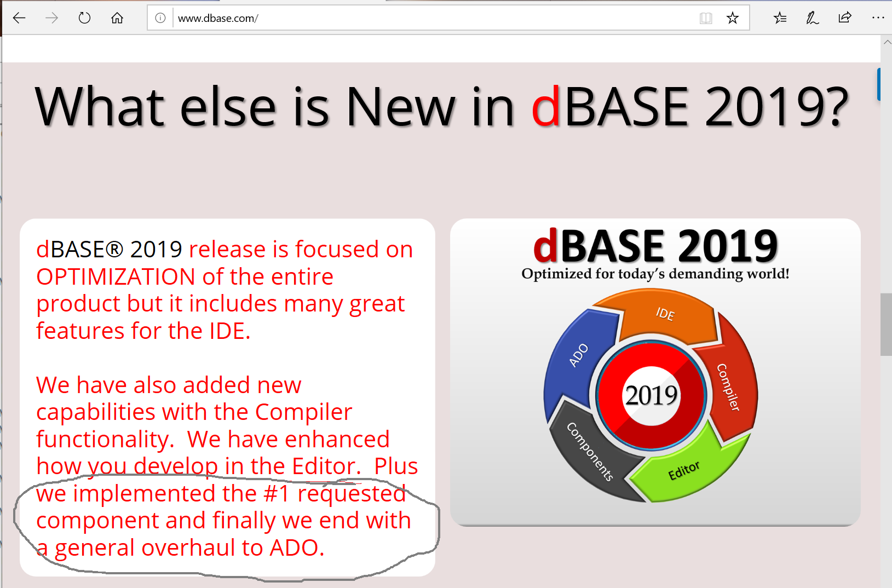Screen dimensions: 892x588
Task: Go back to the previous page
Action: pyautogui.click(x=19, y=18)
